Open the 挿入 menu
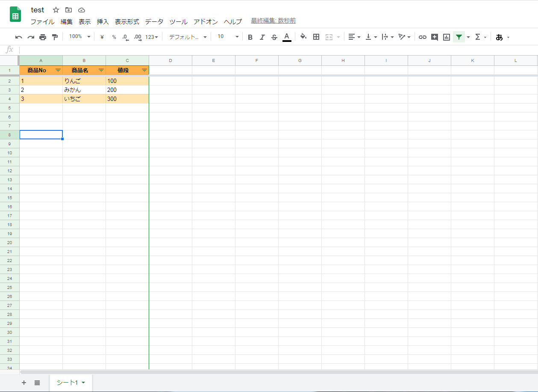 click(103, 21)
